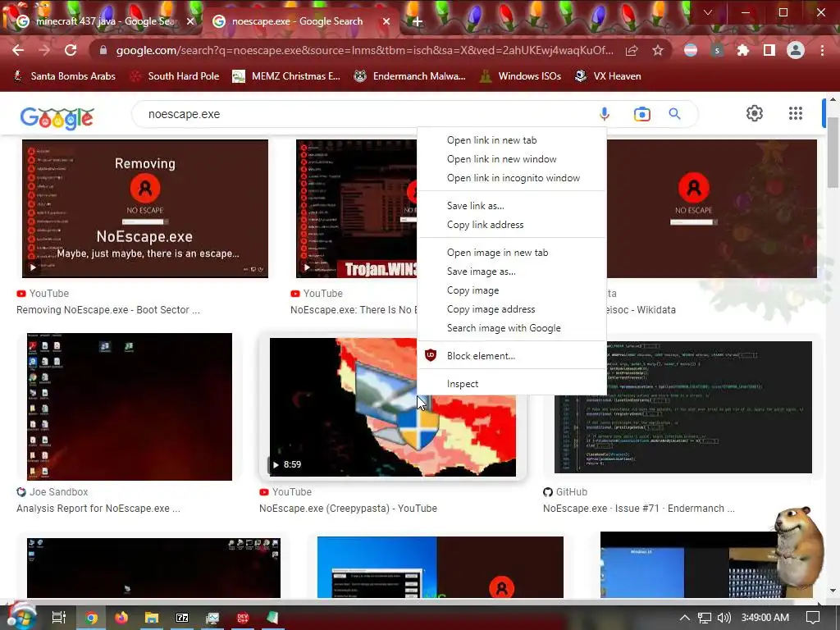Choose Copy image from context menu
Image resolution: width=840 pixels, height=630 pixels.
pyautogui.click(x=512, y=290)
